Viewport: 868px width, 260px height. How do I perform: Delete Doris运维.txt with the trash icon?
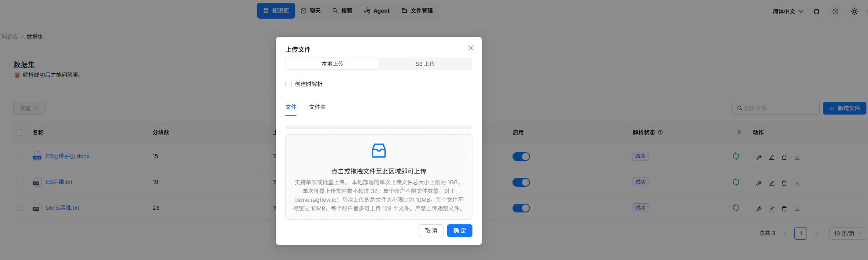[x=784, y=209]
